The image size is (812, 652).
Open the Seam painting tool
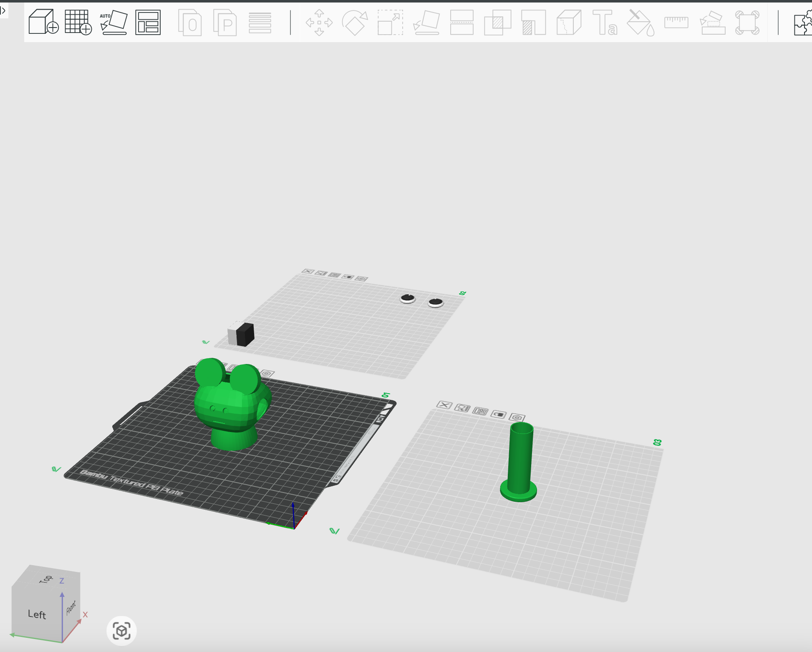click(569, 23)
